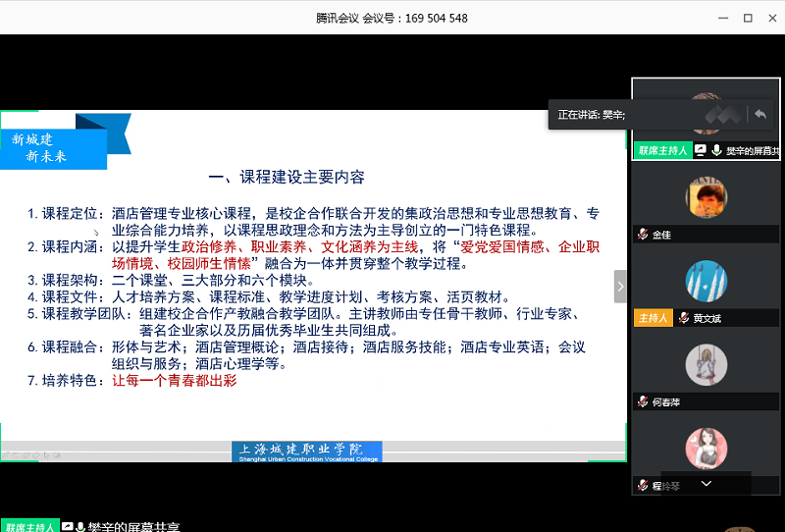Show more participants with the down chevron
Screen dimensions: 785x532
706,483
